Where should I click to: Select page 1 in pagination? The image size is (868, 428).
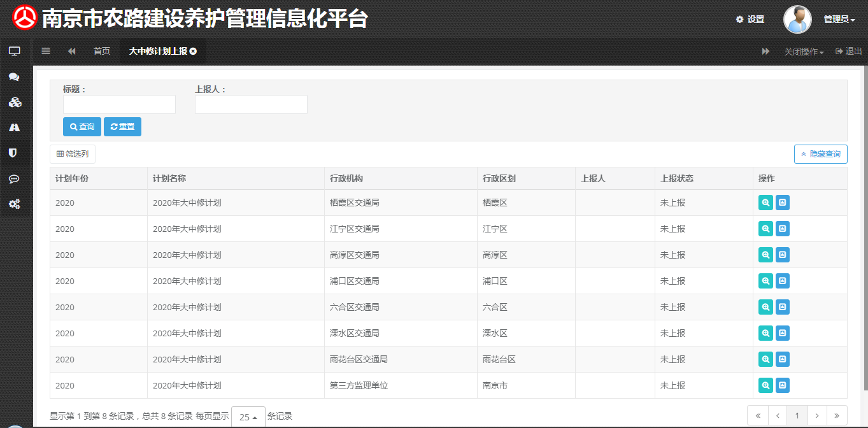click(797, 416)
